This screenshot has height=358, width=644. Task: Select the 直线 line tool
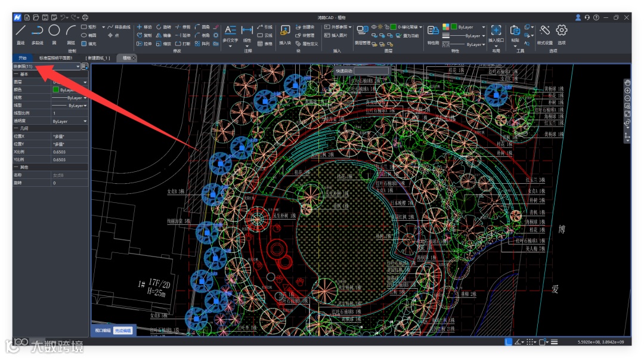pyautogui.click(x=20, y=34)
